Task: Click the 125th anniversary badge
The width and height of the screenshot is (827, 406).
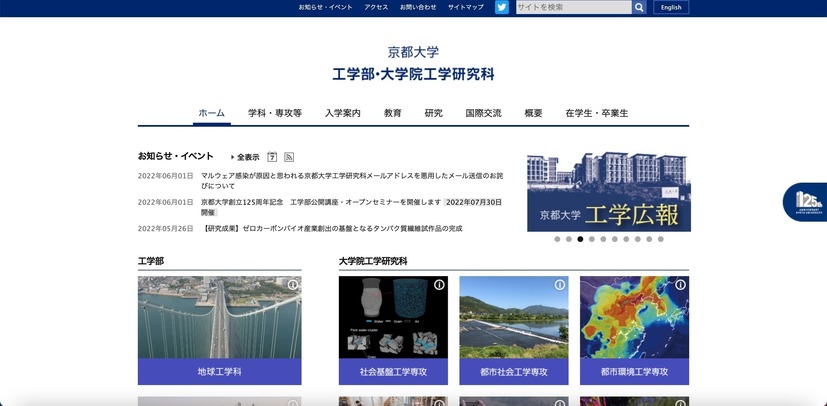Action: [807, 202]
